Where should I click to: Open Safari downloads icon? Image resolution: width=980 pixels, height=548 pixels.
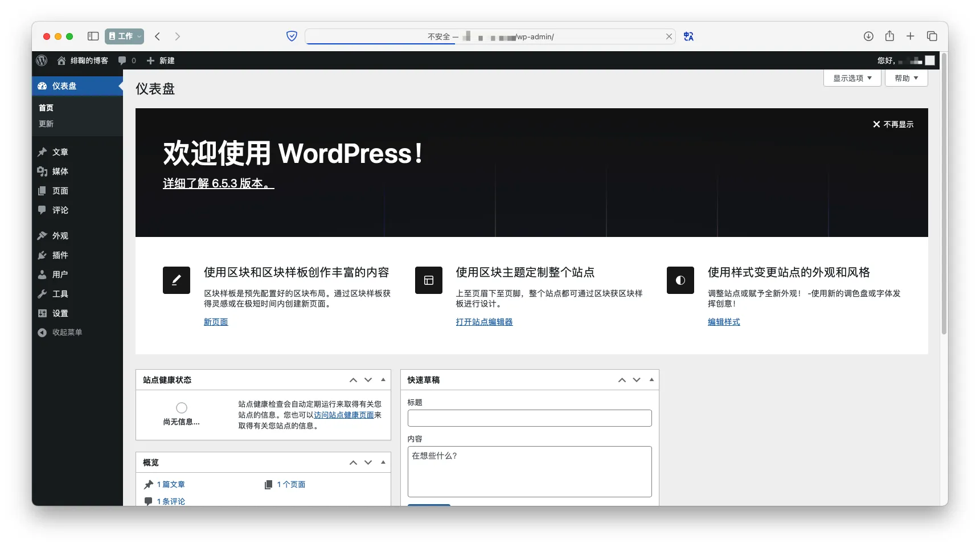[x=868, y=36]
